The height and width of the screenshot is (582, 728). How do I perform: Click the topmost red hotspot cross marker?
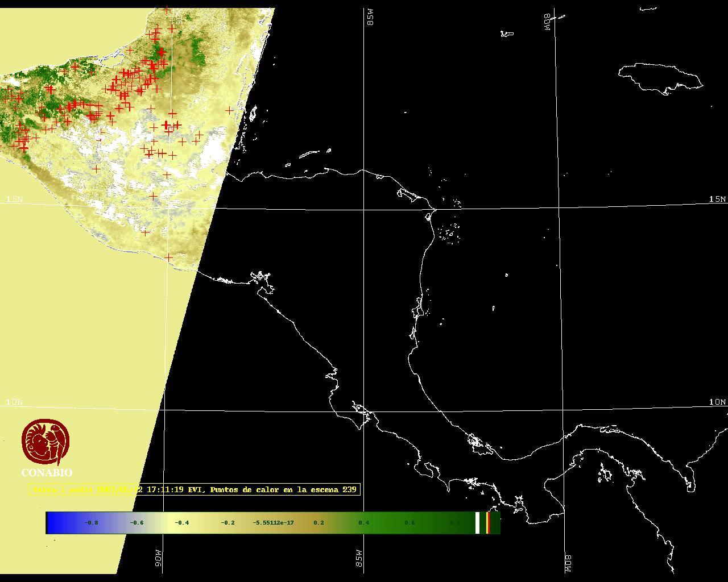click(x=167, y=10)
